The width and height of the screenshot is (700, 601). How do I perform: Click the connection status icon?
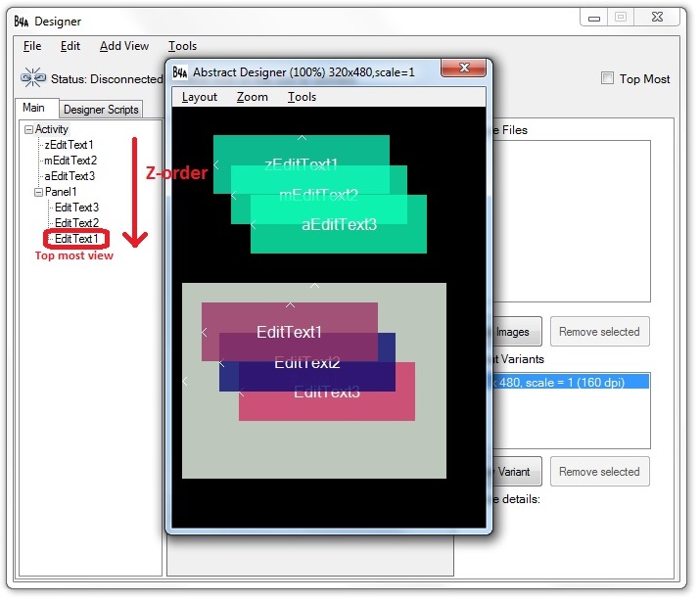coord(33,78)
